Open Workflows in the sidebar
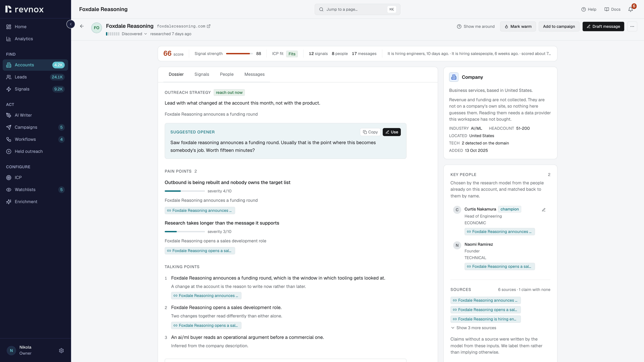This screenshot has width=644, height=362. (35, 139)
